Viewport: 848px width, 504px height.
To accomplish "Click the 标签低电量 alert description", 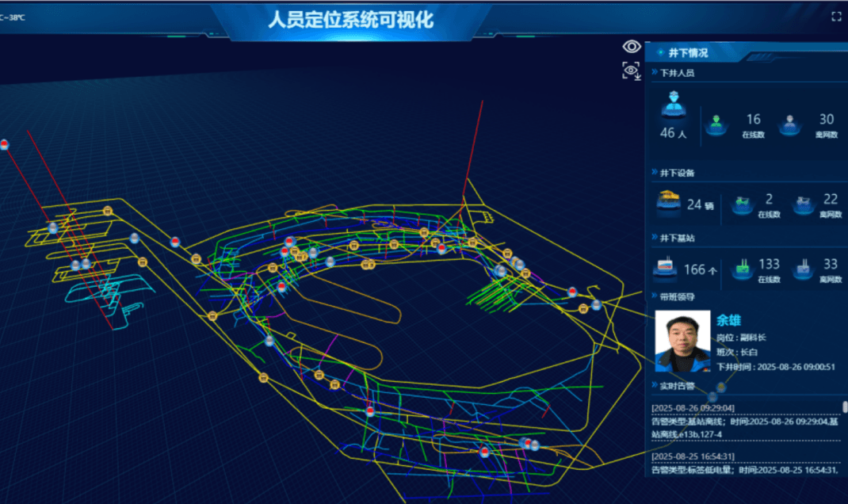I will click(x=745, y=470).
